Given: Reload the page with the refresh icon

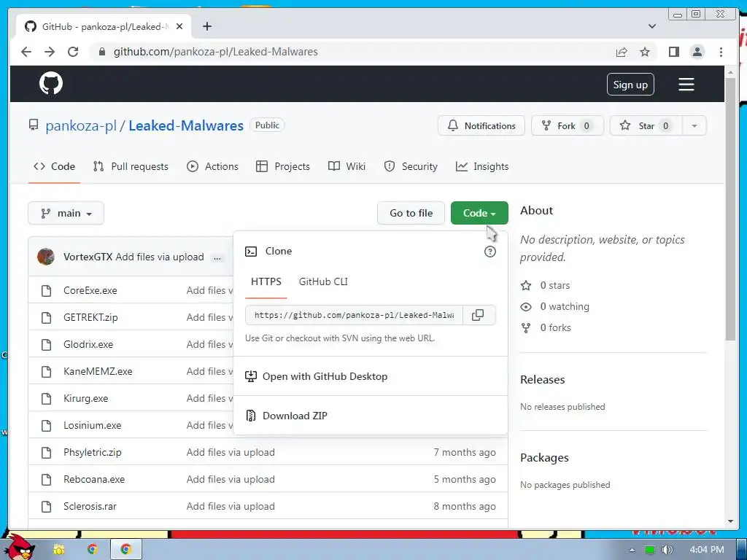Looking at the screenshot, I should 73,52.
